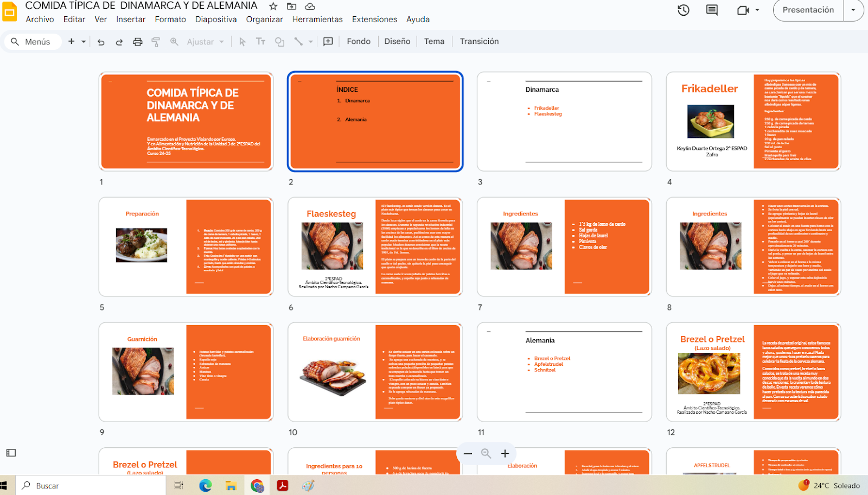Image resolution: width=868 pixels, height=495 pixels.
Task: Click the move to folder icon
Action: [x=292, y=7]
